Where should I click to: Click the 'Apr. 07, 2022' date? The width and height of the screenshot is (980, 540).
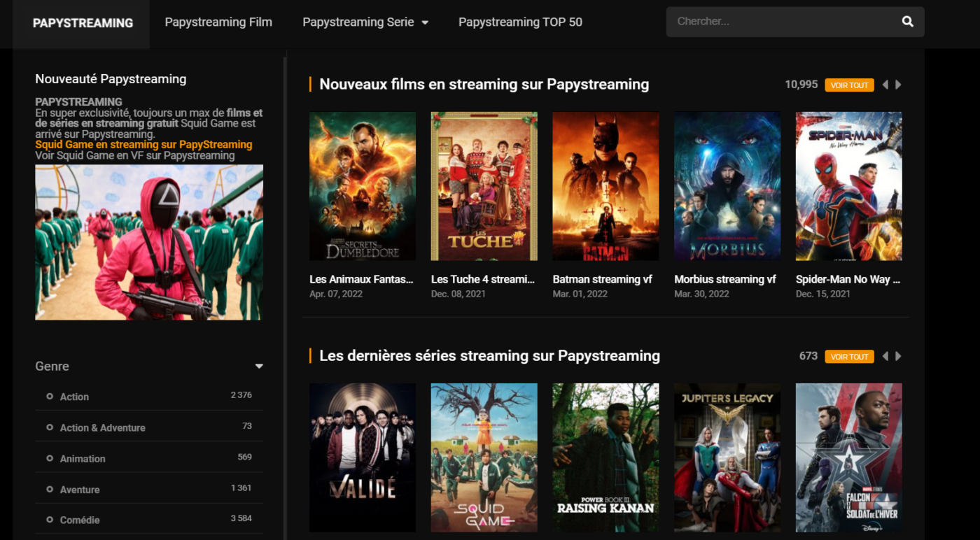click(336, 294)
